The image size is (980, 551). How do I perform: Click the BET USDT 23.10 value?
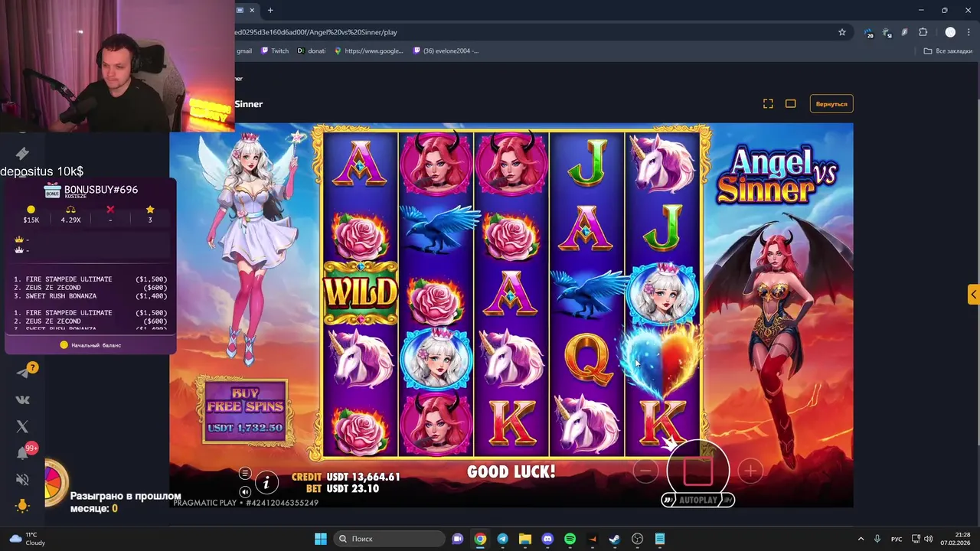coord(353,488)
